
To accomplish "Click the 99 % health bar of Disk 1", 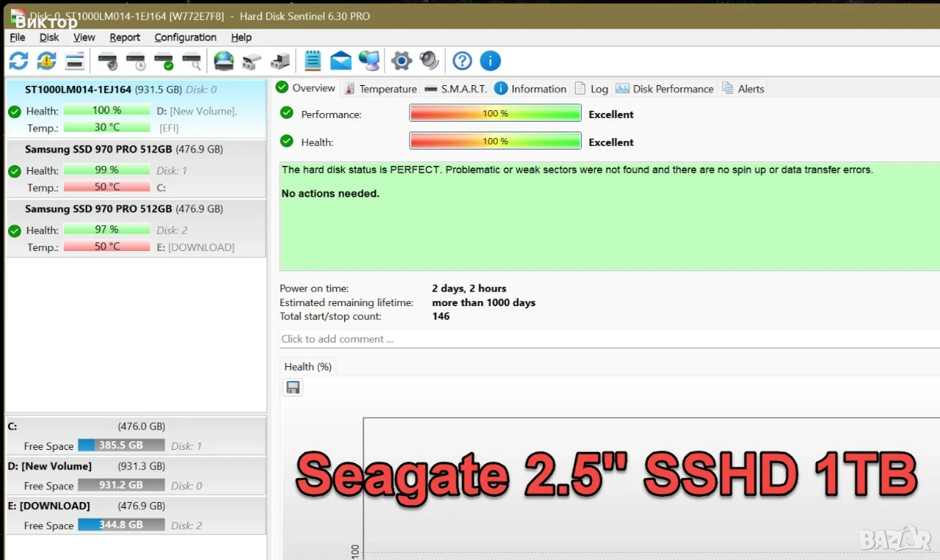I will point(106,170).
